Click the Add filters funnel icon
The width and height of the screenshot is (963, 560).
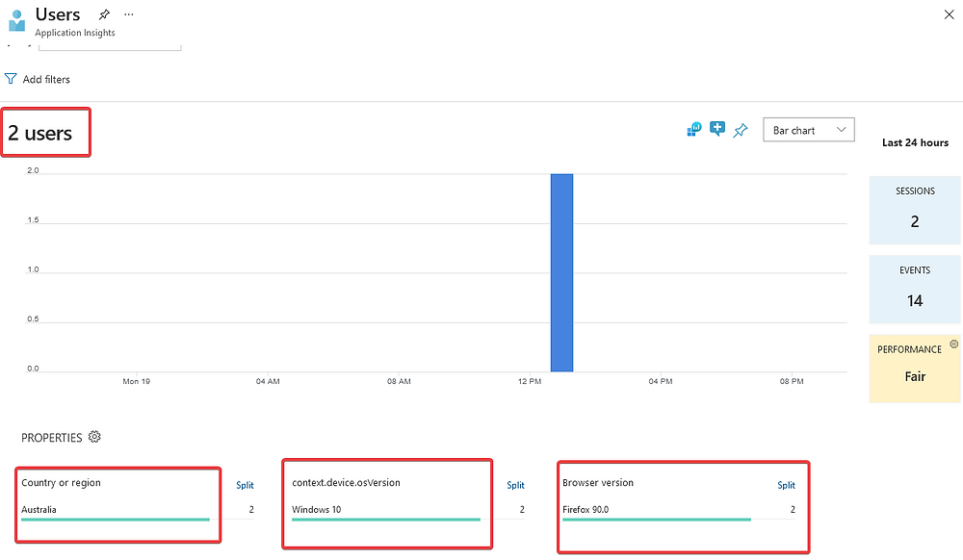click(x=11, y=79)
